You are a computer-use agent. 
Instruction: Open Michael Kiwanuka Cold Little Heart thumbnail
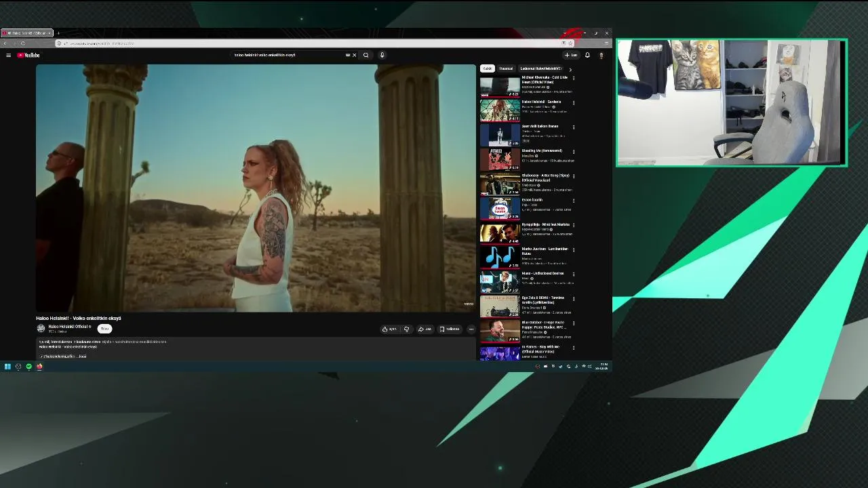tap(500, 86)
